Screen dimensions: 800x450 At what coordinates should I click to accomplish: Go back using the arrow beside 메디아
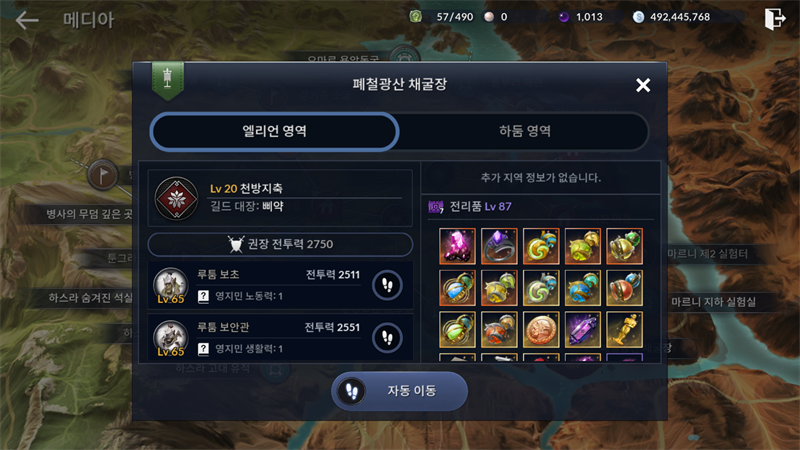click(x=27, y=20)
